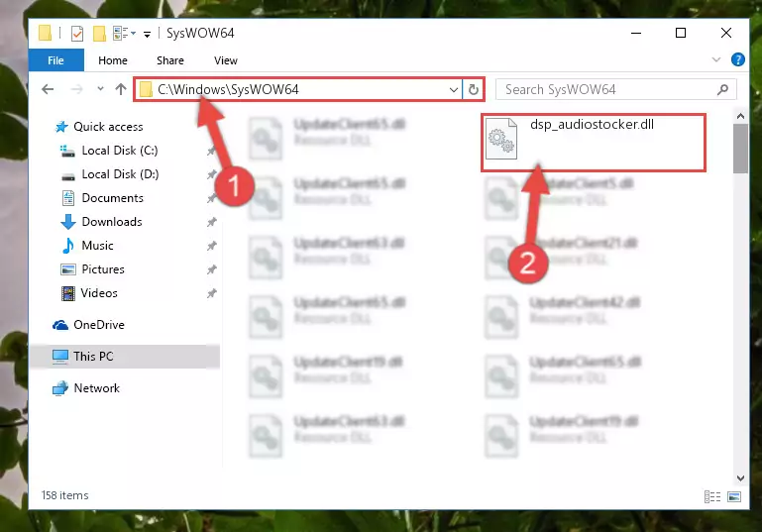Switch to the View ribbon tab
Viewport: 762px width, 532px height.
click(226, 60)
